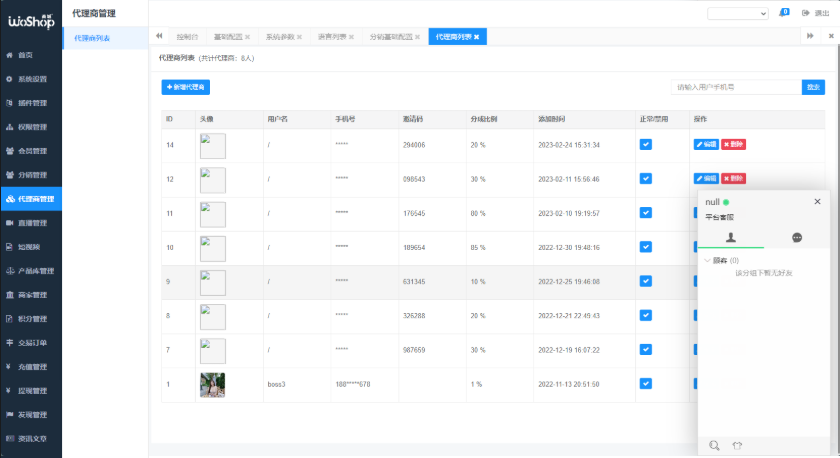Delete agent row ID 14
This screenshot has height=458, width=840.
click(733, 145)
